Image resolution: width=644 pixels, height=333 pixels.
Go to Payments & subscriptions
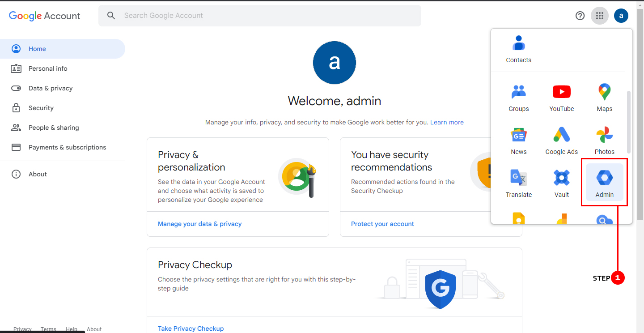tap(67, 147)
